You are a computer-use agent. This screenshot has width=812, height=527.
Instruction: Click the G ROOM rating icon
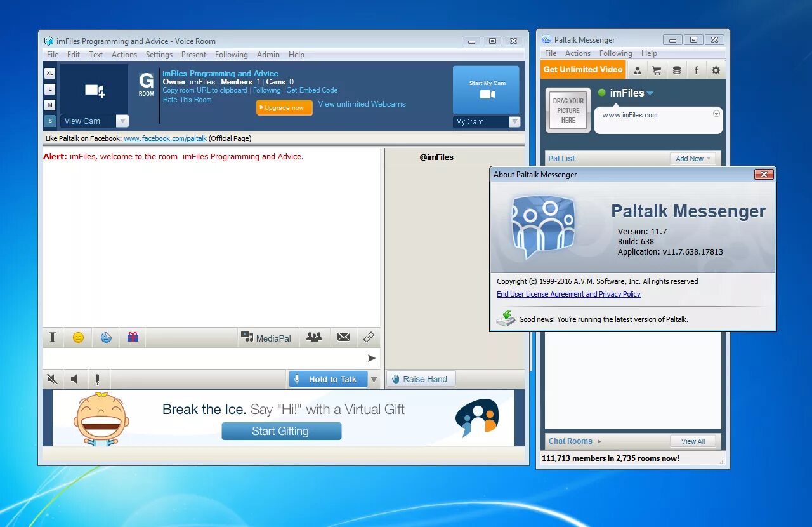point(147,84)
